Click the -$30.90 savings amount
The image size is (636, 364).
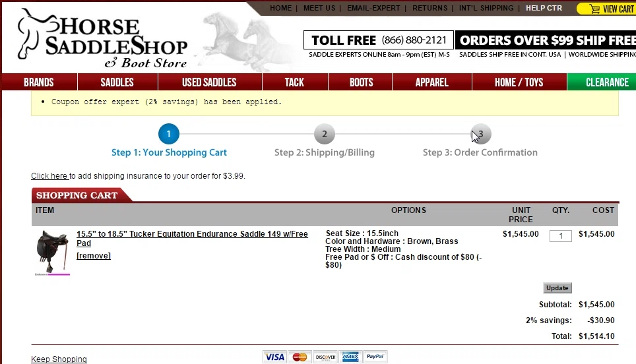point(601,320)
